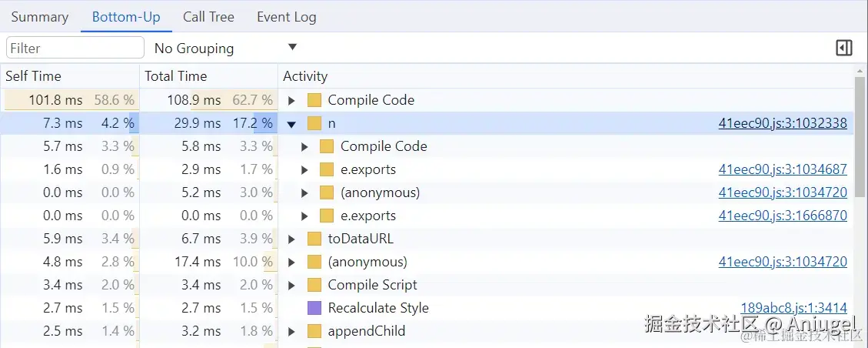
Task: Switch to the Event Log tab
Action: coord(286,17)
